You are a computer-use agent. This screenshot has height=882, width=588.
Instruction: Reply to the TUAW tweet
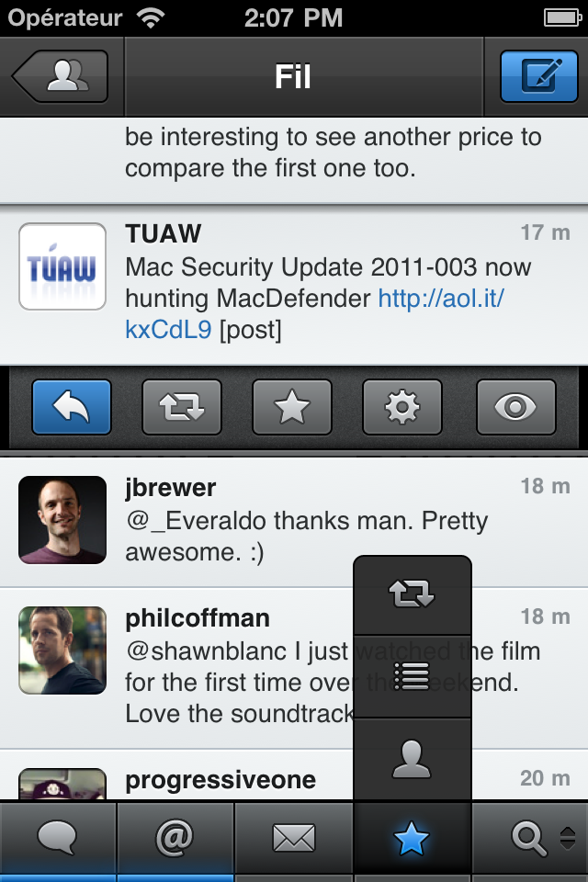click(70, 406)
